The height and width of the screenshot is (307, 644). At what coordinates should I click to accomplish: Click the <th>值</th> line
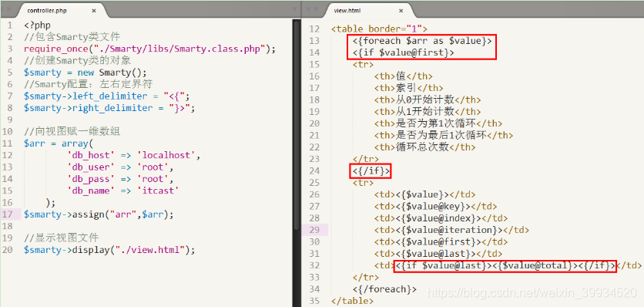[404, 76]
